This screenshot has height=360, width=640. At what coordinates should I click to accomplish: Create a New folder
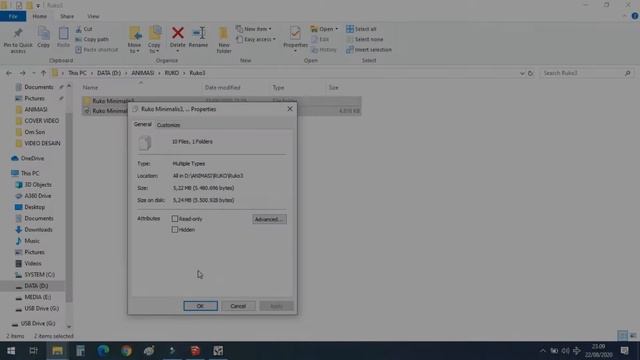224,40
